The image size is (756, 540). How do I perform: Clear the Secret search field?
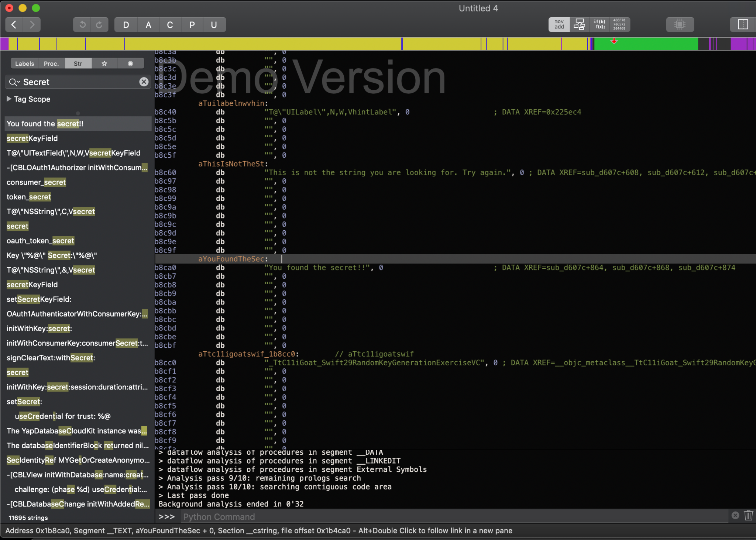coord(144,82)
